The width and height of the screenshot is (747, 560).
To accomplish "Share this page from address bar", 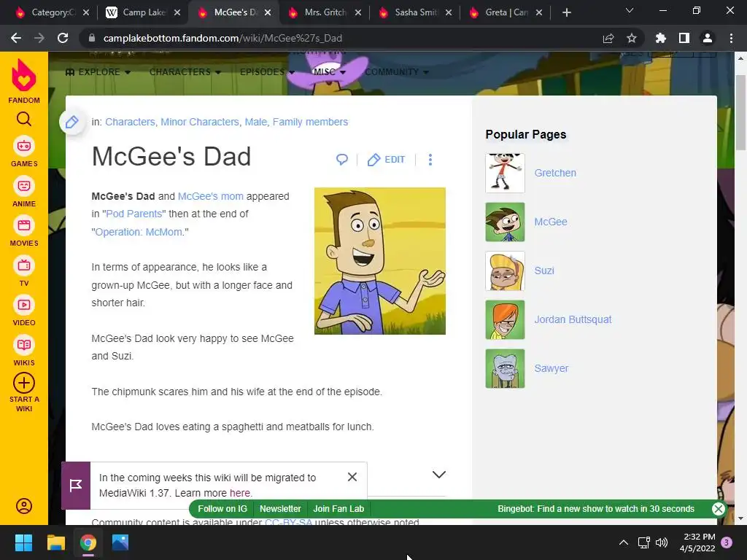I will coord(608,38).
